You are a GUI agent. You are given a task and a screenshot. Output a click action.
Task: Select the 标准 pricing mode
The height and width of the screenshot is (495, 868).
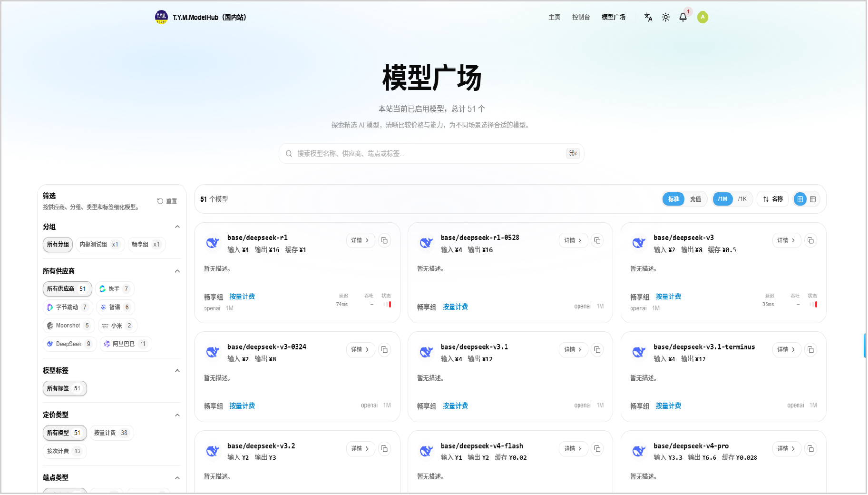[673, 199]
